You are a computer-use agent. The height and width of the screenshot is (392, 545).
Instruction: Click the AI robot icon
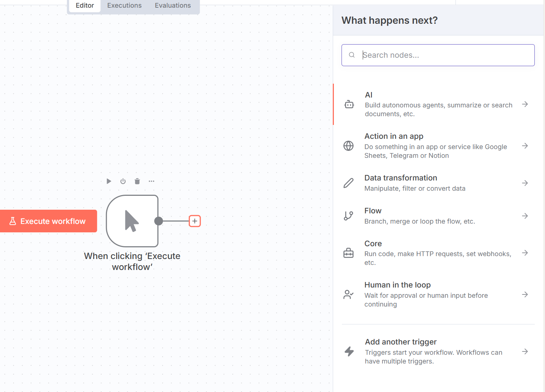click(x=349, y=104)
